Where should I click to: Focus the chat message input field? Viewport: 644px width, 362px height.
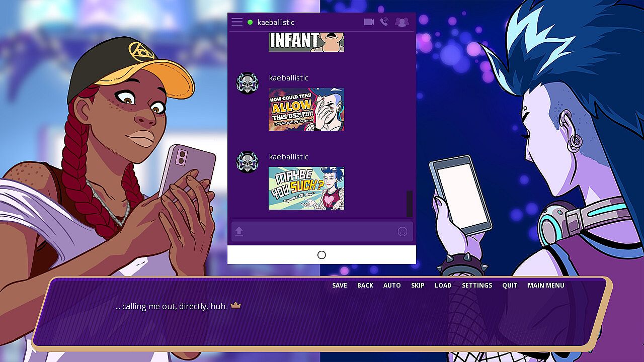click(320, 231)
